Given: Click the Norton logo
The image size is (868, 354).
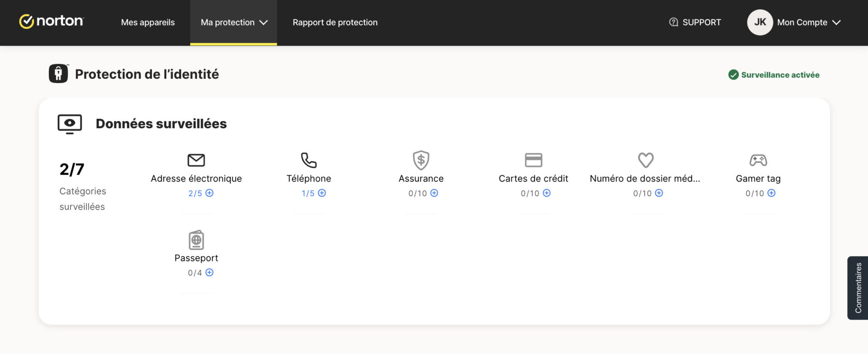Looking at the screenshot, I should click(51, 21).
